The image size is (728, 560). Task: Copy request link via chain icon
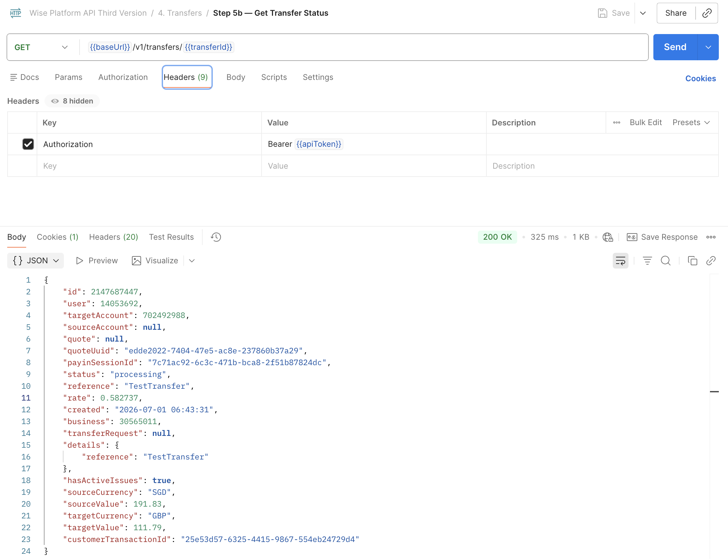coord(707,13)
